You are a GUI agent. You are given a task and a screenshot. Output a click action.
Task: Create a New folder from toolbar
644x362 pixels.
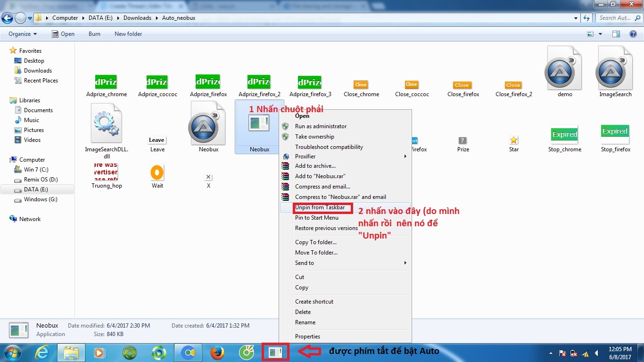coord(128,34)
